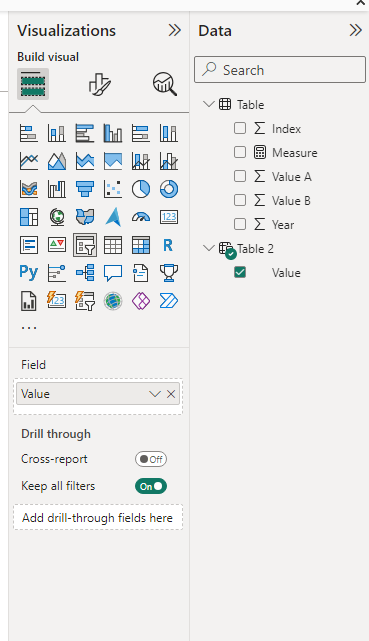Select the globe Map visual
This screenshot has width=369, height=641.
coord(57,217)
